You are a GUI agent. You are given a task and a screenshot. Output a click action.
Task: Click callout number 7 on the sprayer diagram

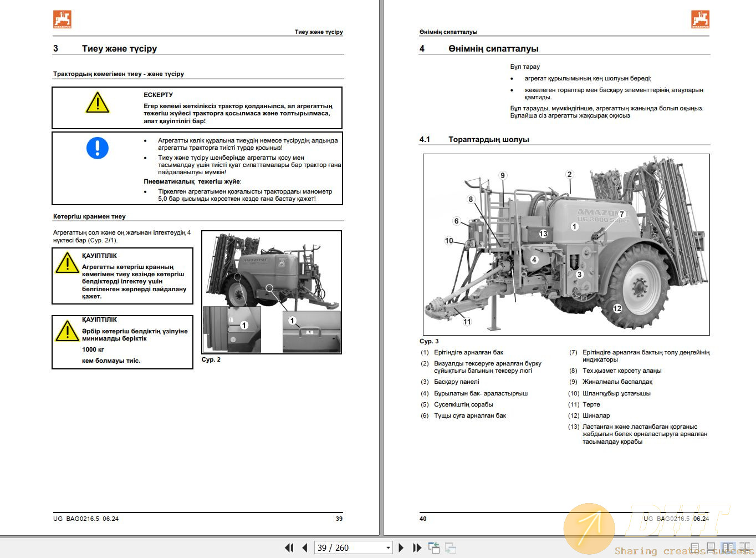(621, 214)
